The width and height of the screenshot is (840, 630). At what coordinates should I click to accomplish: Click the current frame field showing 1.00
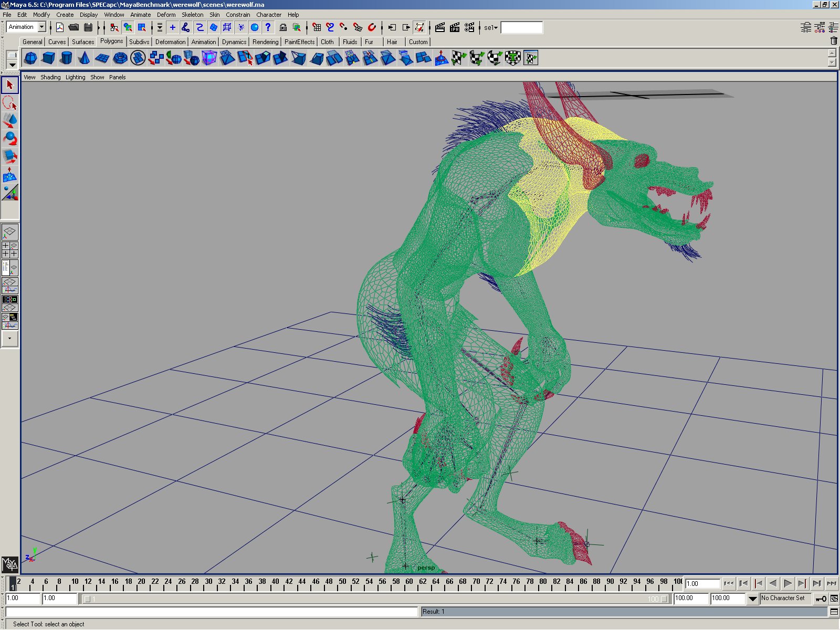point(702,584)
